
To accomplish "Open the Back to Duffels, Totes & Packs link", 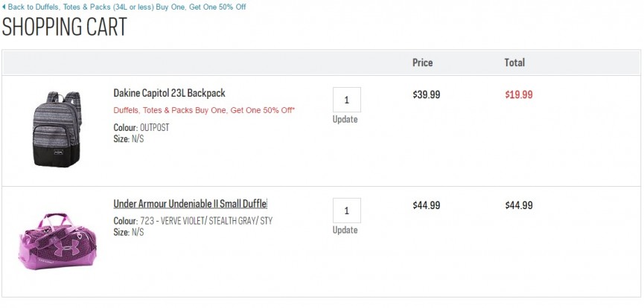I will (x=127, y=7).
